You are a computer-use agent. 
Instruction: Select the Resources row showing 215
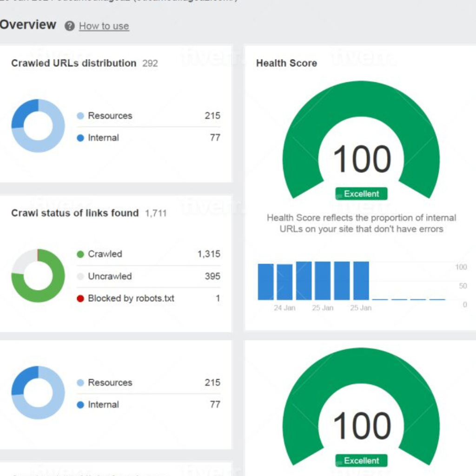point(148,116)
